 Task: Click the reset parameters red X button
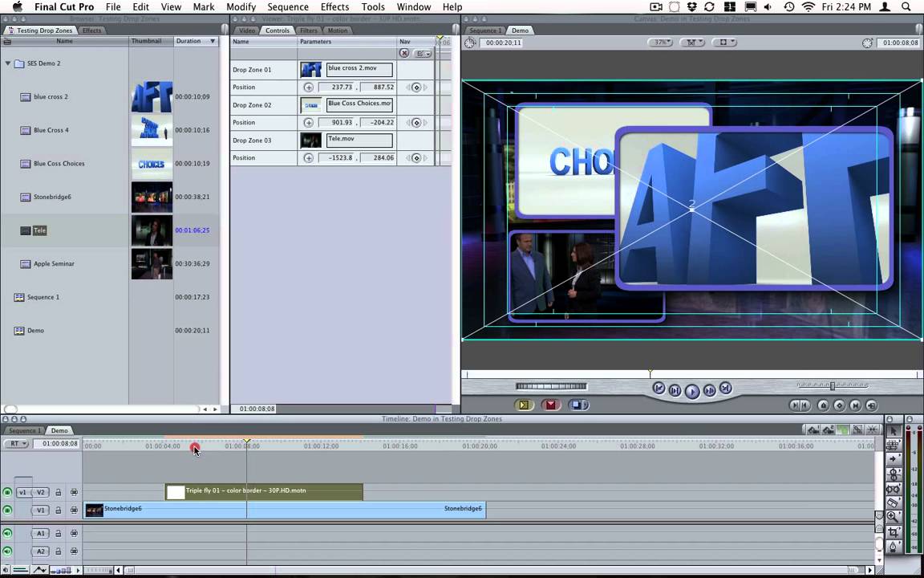click(404, 53)
